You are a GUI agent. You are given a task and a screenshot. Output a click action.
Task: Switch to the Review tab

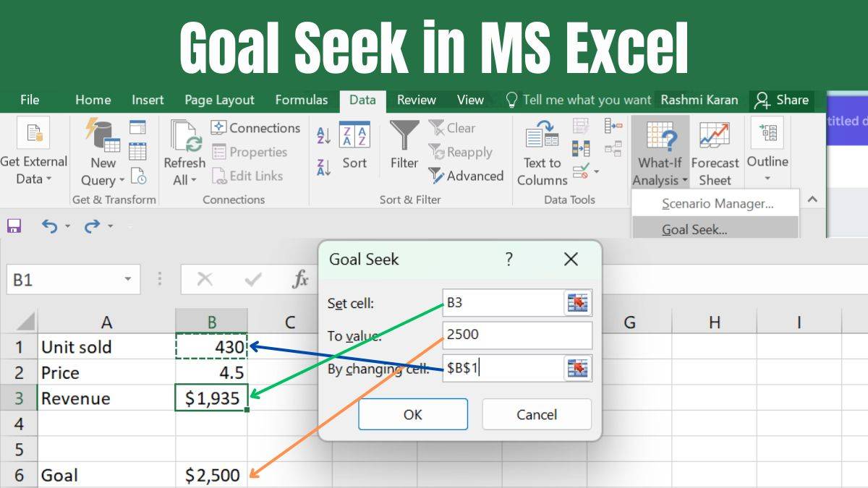pyautogui.click(x=416, y=100)
